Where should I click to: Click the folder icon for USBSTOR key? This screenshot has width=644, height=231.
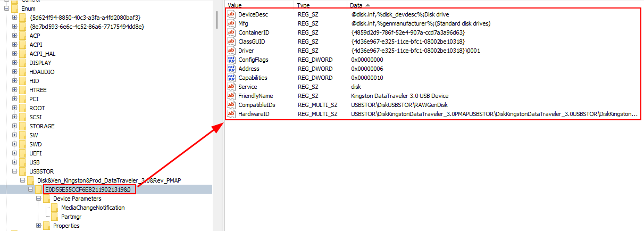click(23, 171)
